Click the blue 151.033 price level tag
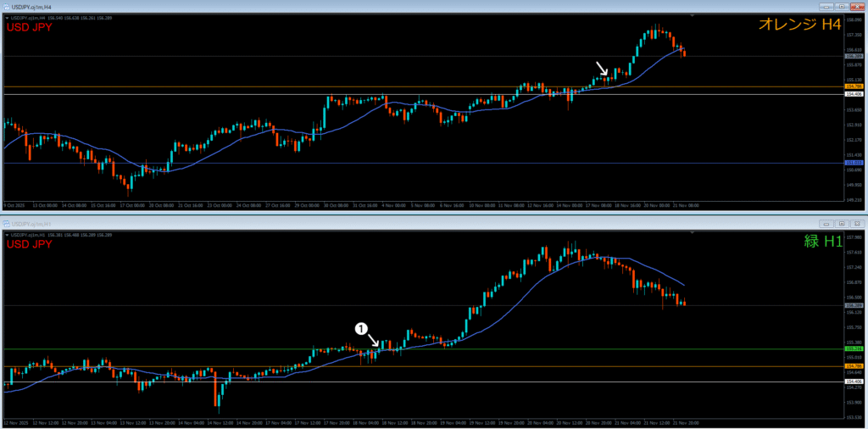868x429 pixels. tap(853, 163)
